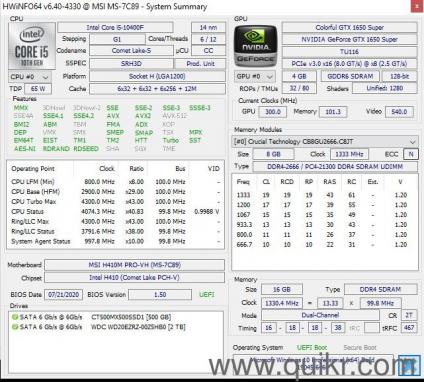Expand the Crucial Technology memory module dropdown
424x382 pixels.
(325, 142)
